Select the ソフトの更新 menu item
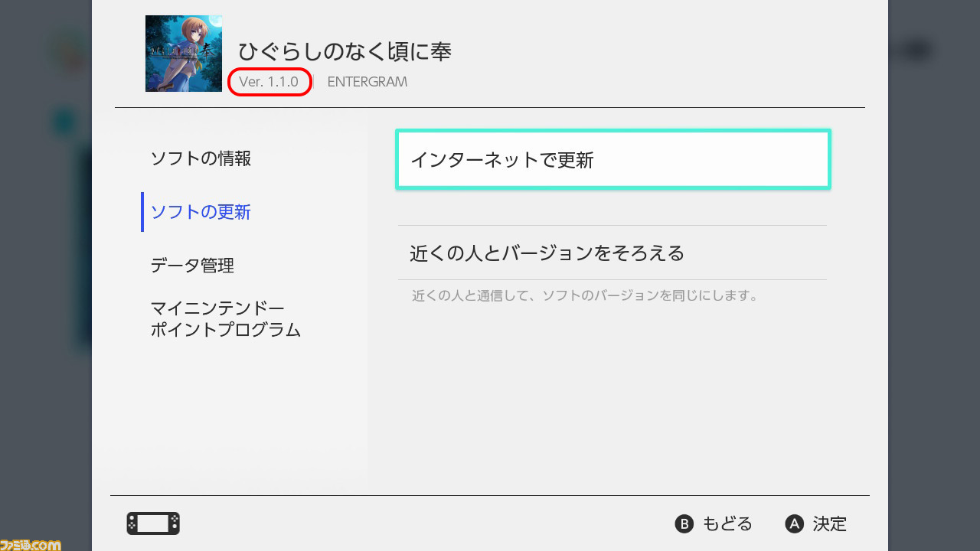 tap(201, 212)
